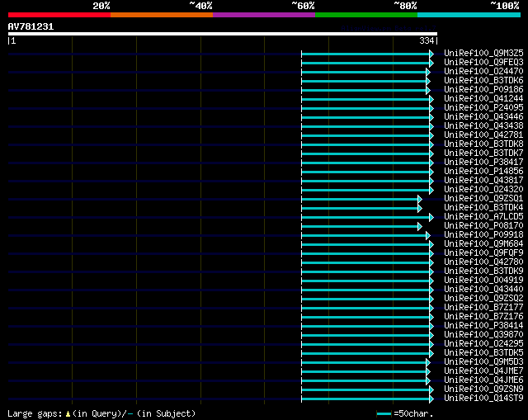Select UniRef100_B3TDK9 label
The height and width of the screenshot is (420, 528).
pos(483,271)
